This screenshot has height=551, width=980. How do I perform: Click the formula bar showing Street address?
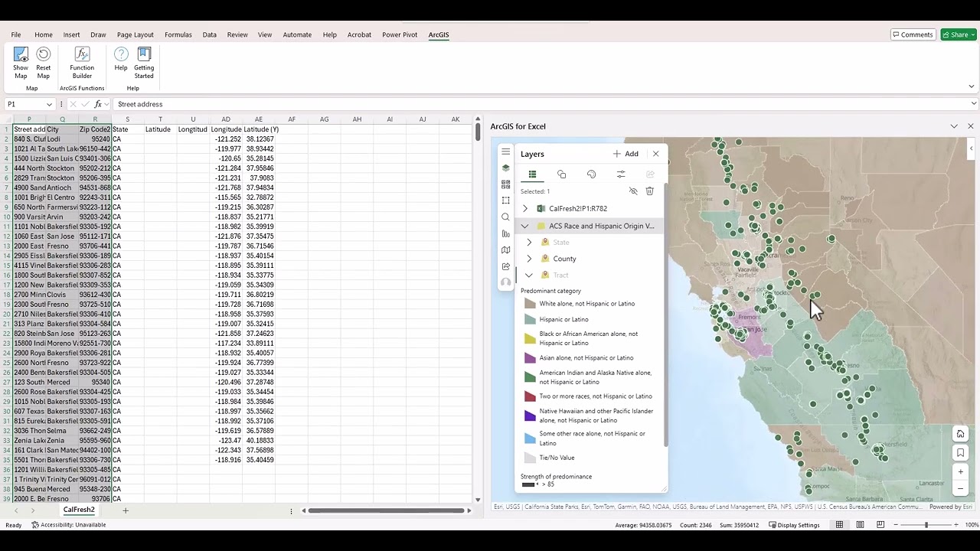(540, 104)
